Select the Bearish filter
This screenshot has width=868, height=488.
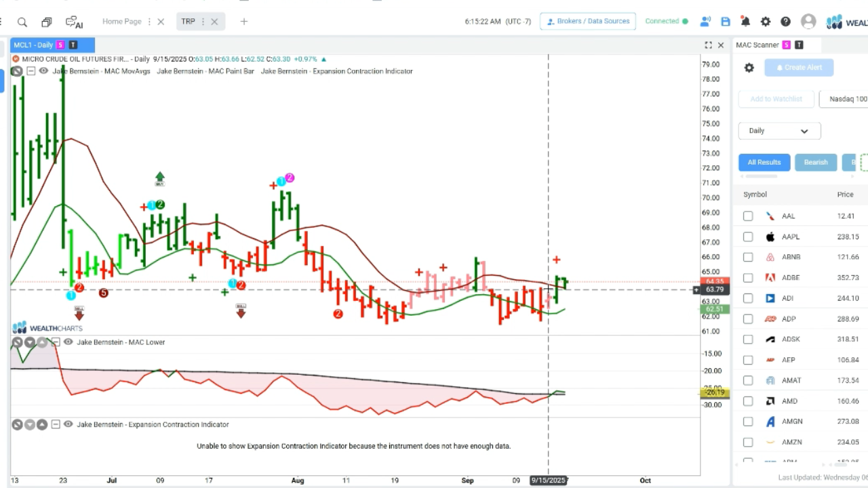[x=816, y=162]
